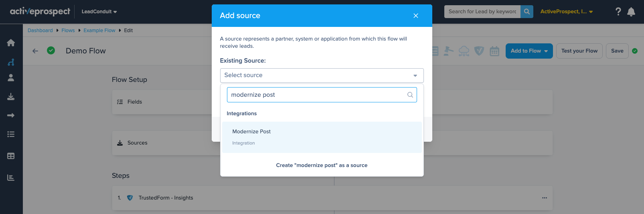
Task: Click the Sources download icon in Flow Setup
Action: [120, 143]
